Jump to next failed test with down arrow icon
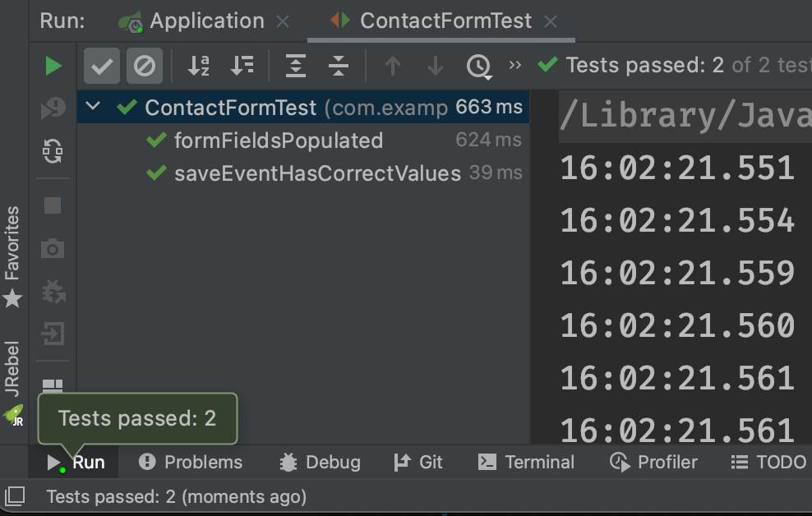Screen dimensions: 812x516 click(435, 66)
